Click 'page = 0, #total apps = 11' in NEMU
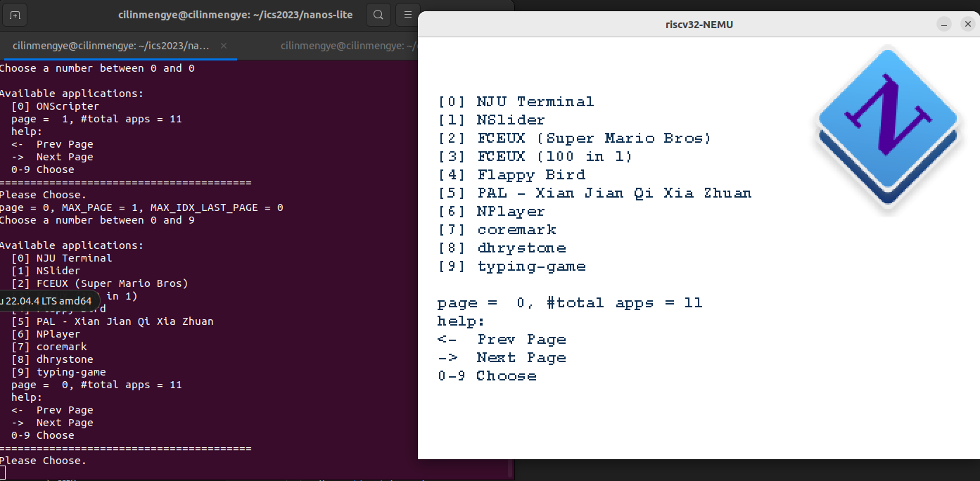Screen dimensions: 980x481 pos(570,303)
